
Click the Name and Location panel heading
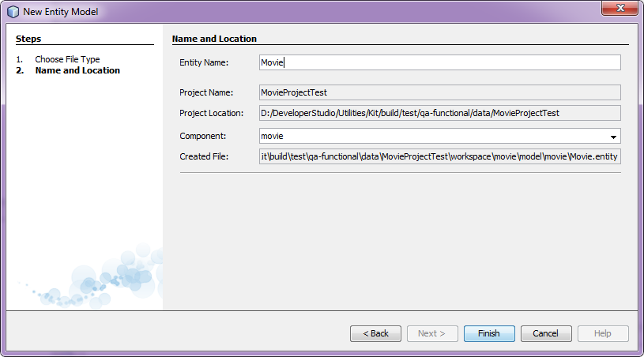click(214, 39)
